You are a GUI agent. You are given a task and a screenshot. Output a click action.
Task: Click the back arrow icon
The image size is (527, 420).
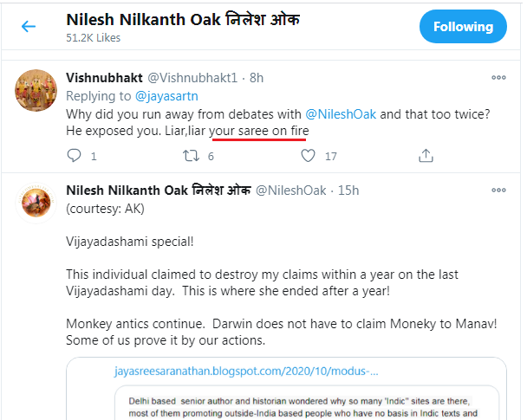tap(29, 27)
